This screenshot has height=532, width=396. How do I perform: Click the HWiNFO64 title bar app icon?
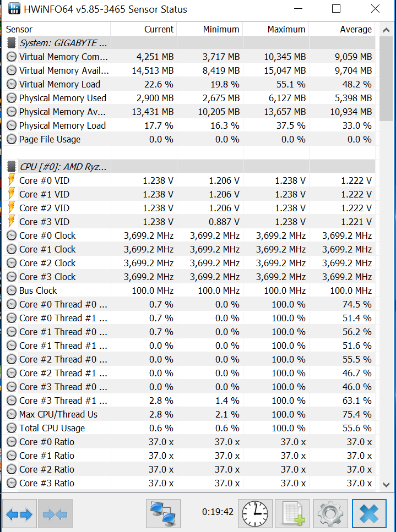[15, 9]
